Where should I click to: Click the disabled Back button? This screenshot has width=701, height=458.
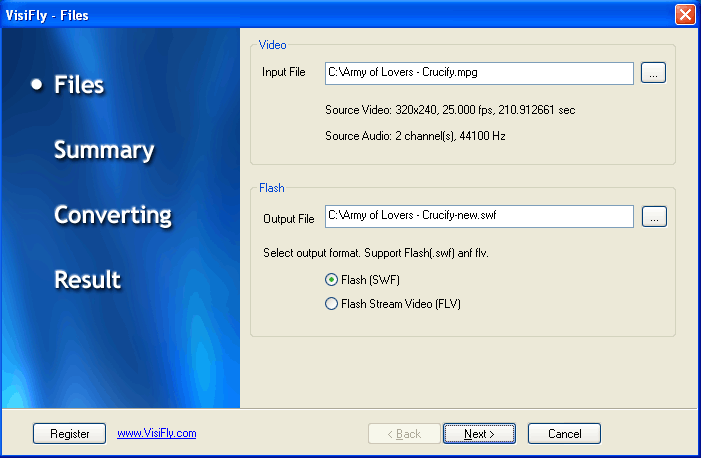[404, 434]
